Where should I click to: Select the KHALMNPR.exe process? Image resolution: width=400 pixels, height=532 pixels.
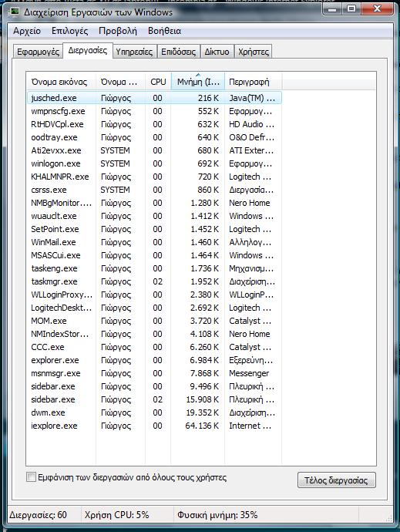coord(154,177)
